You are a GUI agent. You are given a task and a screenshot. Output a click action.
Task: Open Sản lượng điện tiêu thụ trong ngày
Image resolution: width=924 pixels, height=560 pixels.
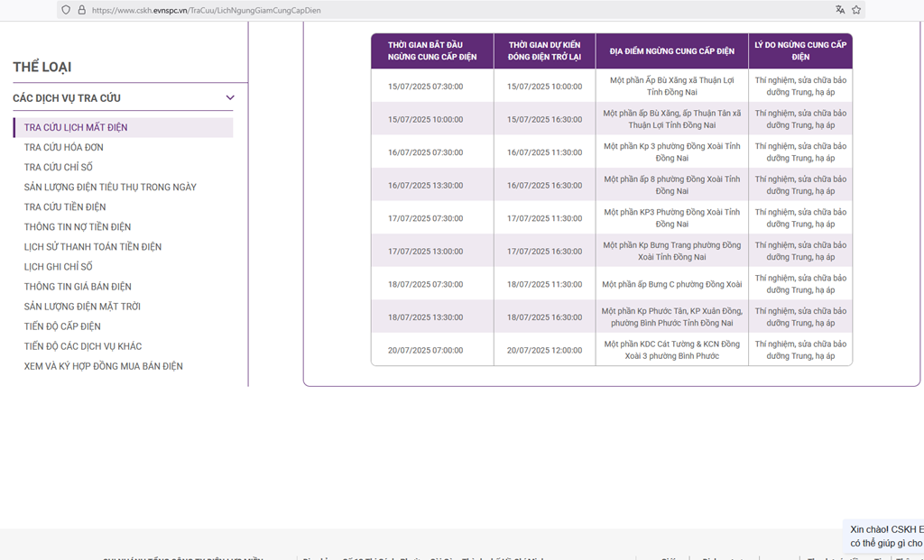point(110,187)
